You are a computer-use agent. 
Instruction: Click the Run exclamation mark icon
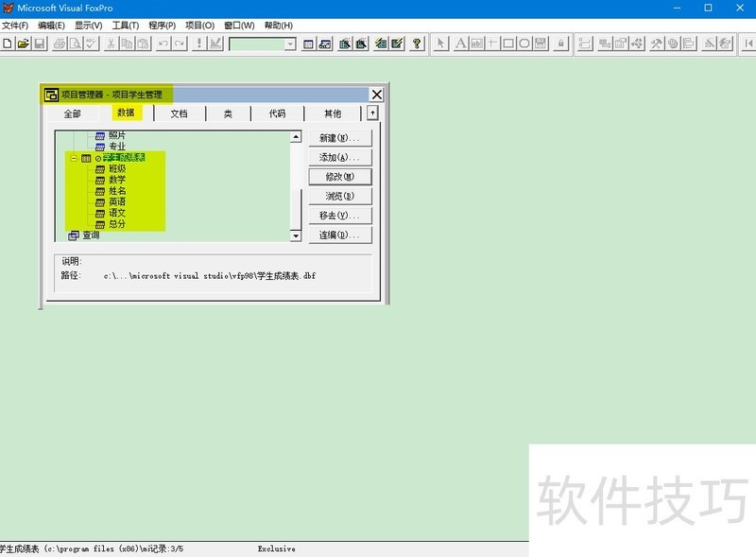coord(199,44)
